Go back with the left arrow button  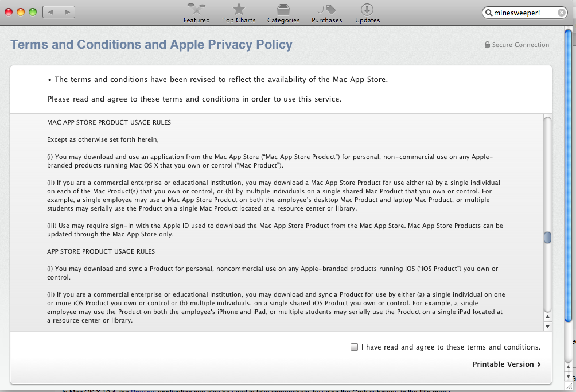pos(50,12)
